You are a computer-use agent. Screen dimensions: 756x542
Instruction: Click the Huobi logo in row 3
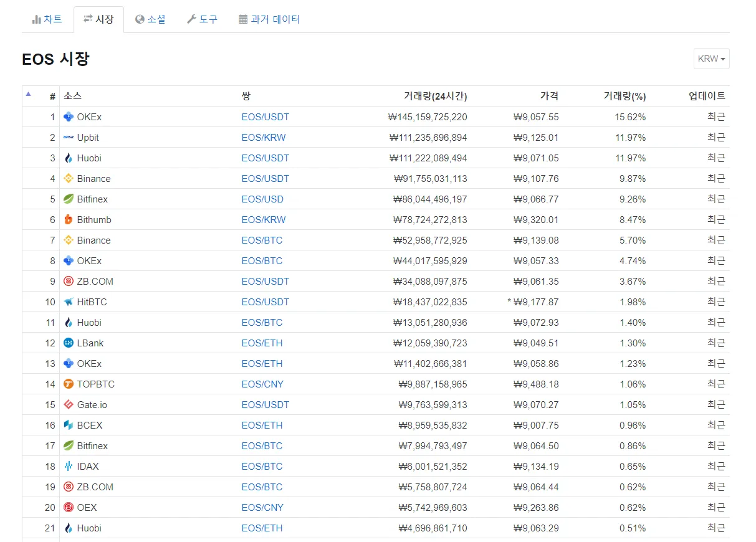pyautogui.click(x=69, y=158)
